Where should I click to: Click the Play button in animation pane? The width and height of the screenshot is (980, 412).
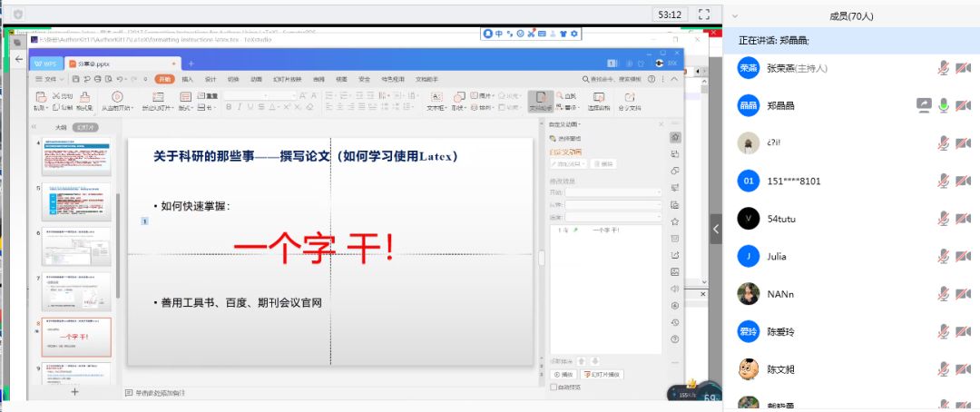point(563,374)
